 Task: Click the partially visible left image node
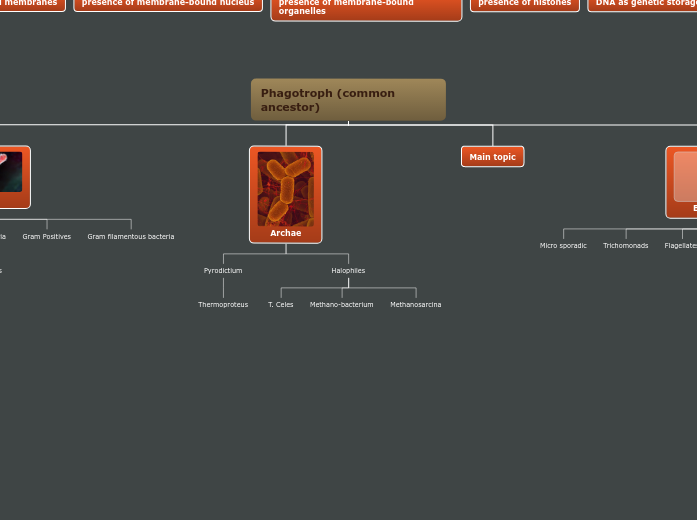click(12, 176)
